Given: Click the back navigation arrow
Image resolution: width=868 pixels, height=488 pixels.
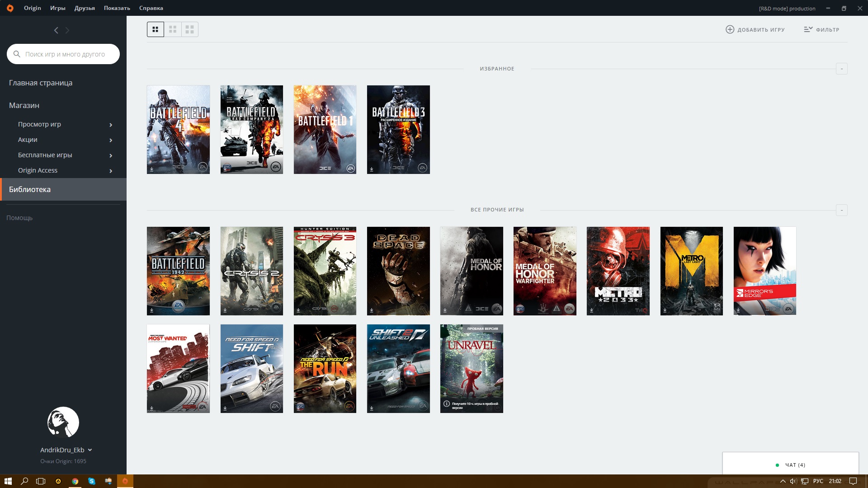Looking at the screenshot, I should pos(56,30).
